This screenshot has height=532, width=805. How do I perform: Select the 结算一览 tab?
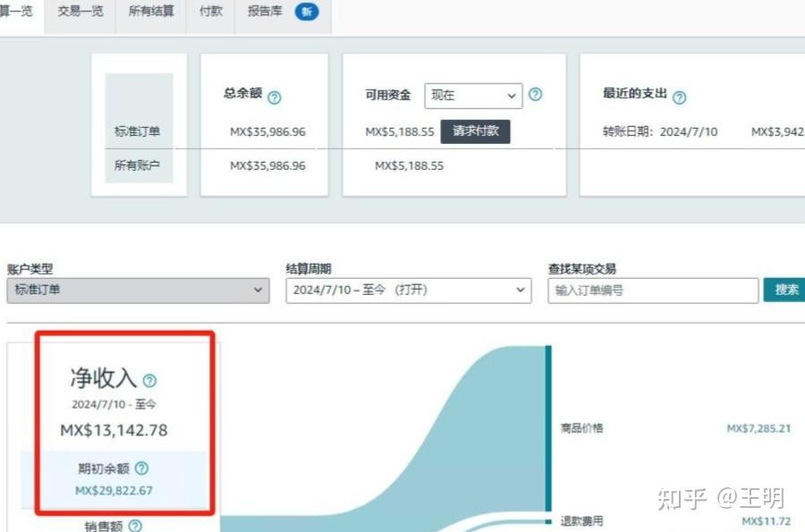coord(16,12)
